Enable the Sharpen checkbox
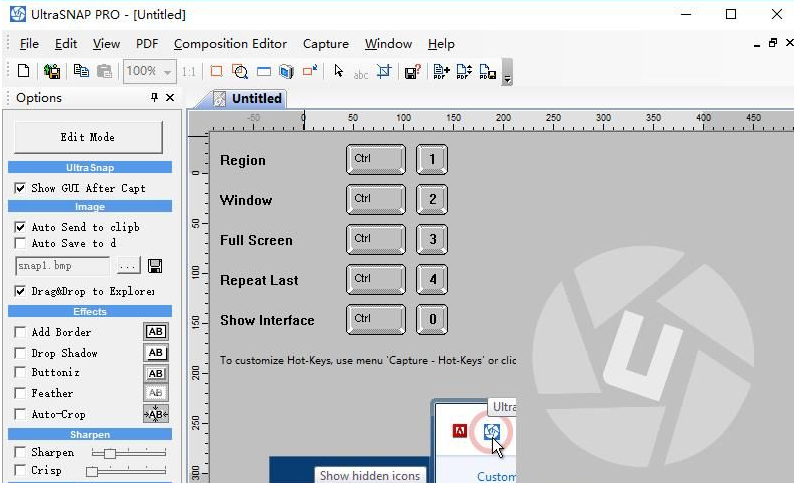Screen dimensions: 794x483 pyautogui.click(x=20, y=452)
